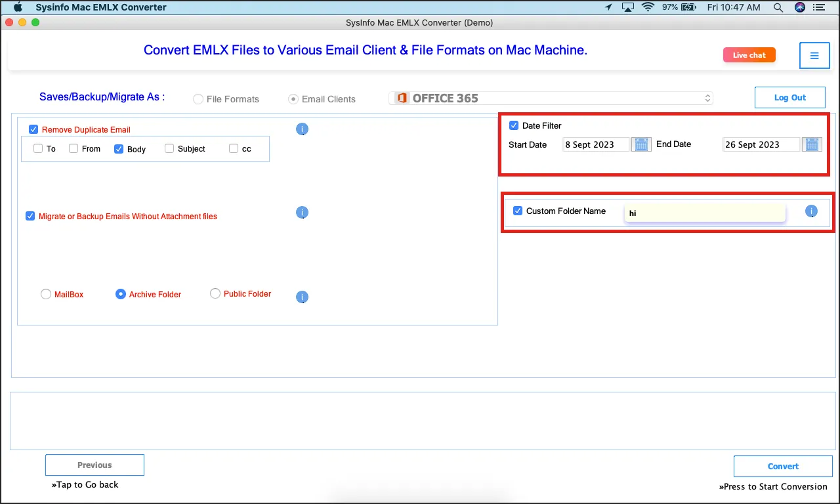Viewport: 840px width, 504px height.
Task: Uncheck Remove Duplicate Email
Action: point(33,129)
